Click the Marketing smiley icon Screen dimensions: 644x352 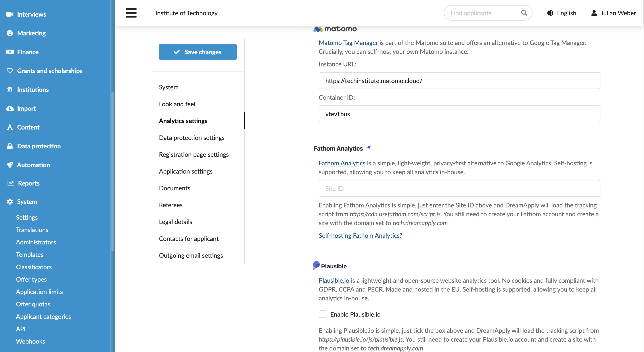tap(10, 33)
